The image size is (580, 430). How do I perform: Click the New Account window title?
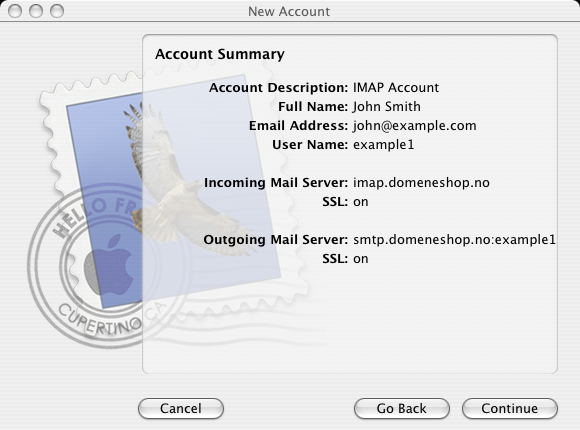tap(289, 11)
